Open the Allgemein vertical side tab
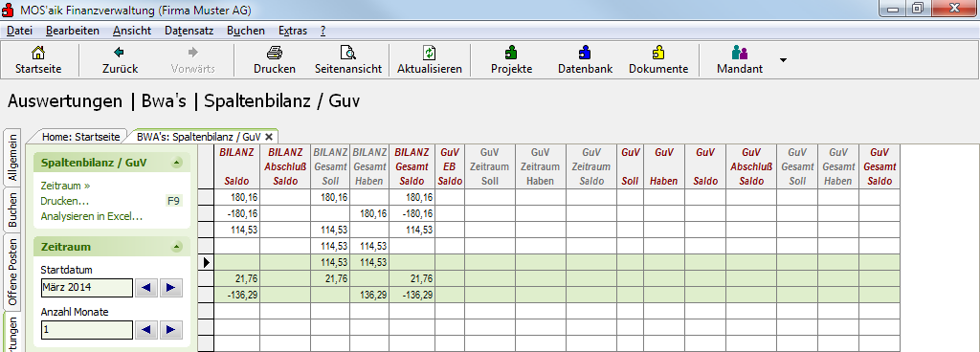Screen dimensions: 980x352 (x=12, y=157)
